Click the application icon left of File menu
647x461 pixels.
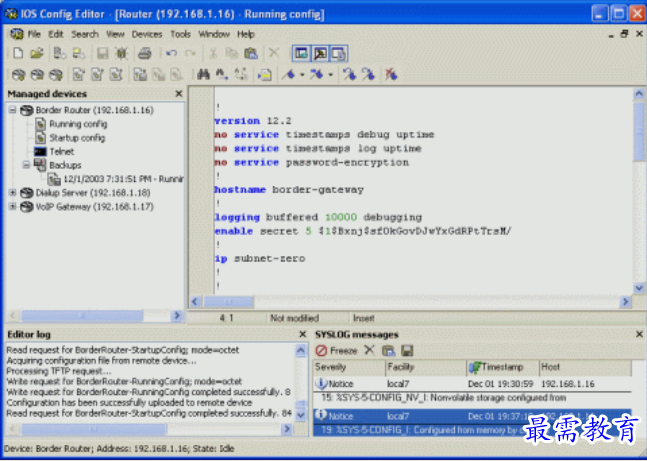point(17,34)
